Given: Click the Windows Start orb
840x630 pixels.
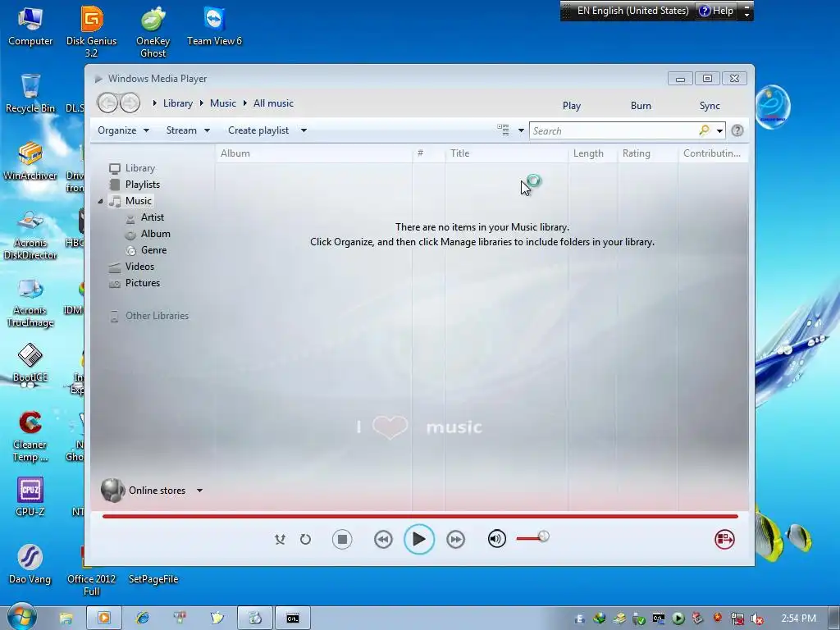Looking at the screenshot, I should 21,617.
